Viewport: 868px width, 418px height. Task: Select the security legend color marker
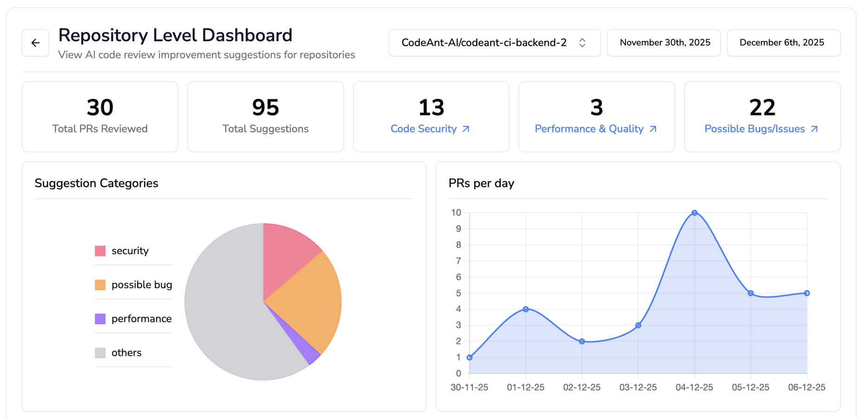[x=100, y=250]
